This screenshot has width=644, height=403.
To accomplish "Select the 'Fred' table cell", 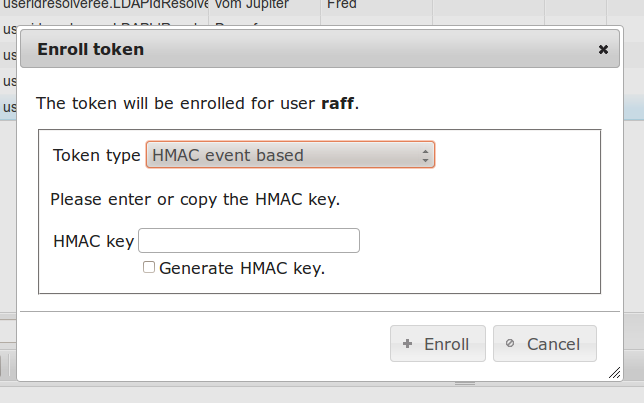I will [x=341, y=6].
